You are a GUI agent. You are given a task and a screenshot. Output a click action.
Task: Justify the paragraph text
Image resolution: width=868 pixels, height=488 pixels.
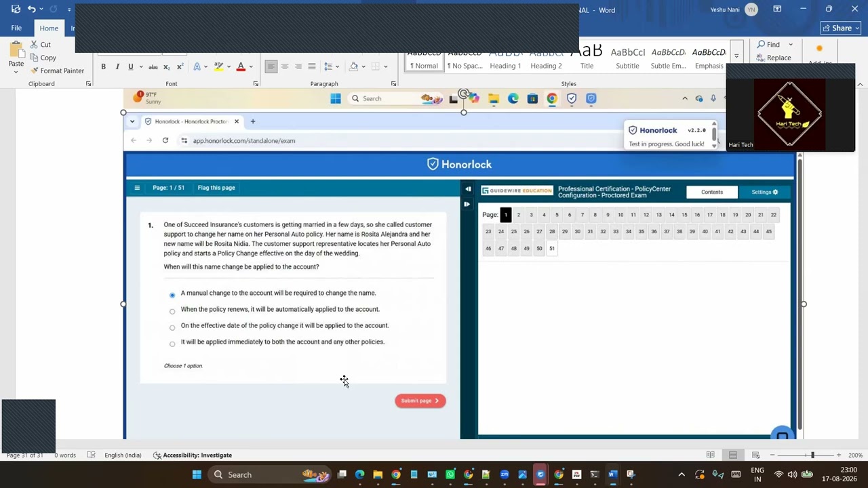coord(312,66)
